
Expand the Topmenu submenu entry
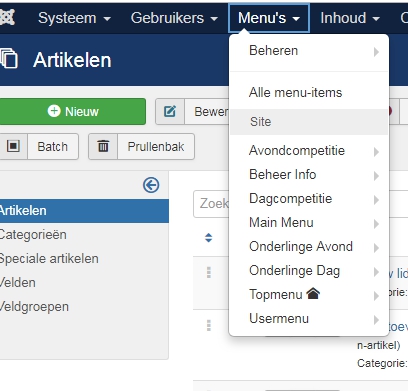pyautogui.click(x=309, y=295)
